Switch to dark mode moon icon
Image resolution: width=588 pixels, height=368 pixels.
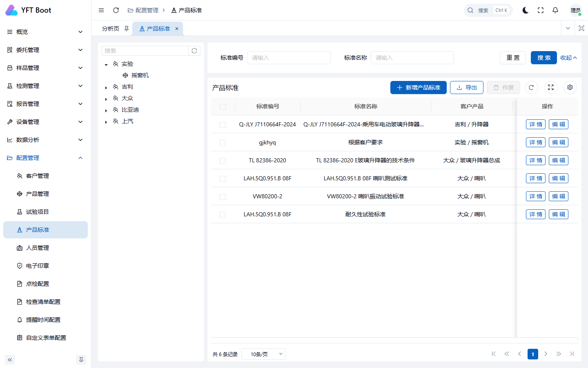pos(526,10)
